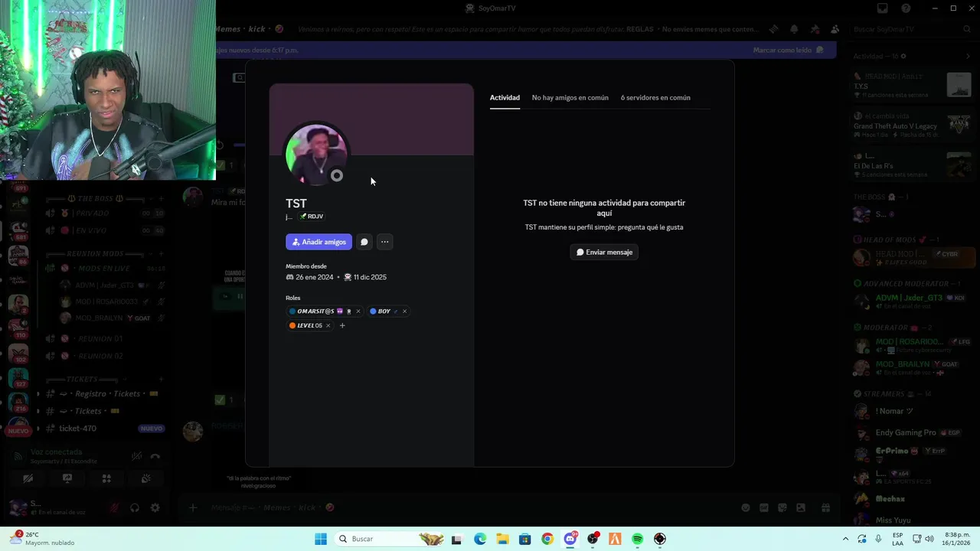Click the Enviar mensaje button
The height and width of the screenshot is (551, 980).
(604, 252)
